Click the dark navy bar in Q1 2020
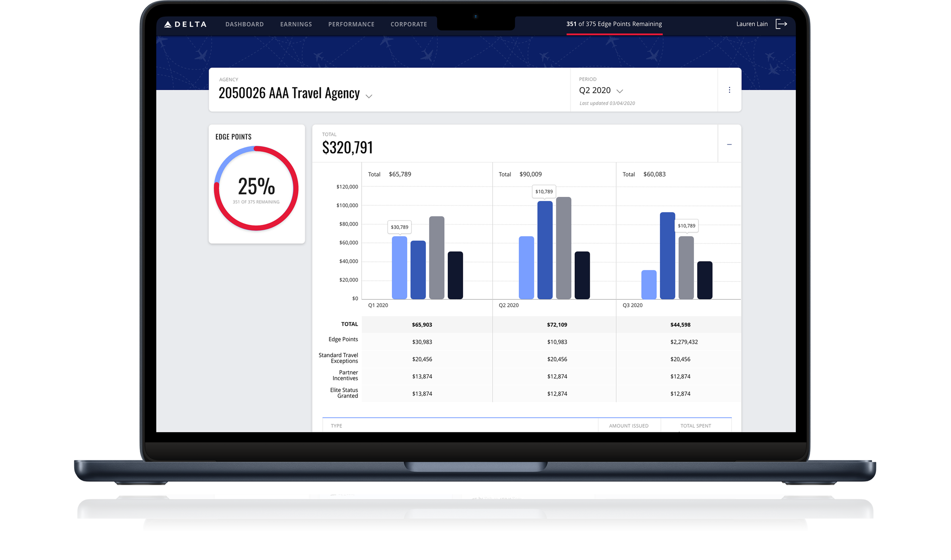The height and width of the screenshot is (560, 951). click(x=455, y=275)
